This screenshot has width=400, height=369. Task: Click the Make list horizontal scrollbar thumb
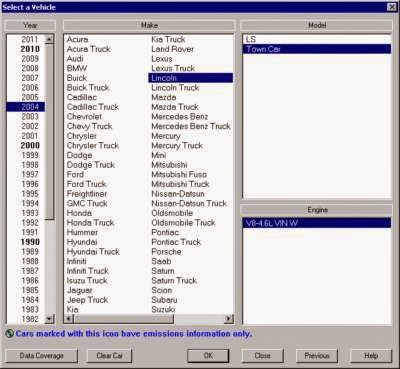(123, 319)
